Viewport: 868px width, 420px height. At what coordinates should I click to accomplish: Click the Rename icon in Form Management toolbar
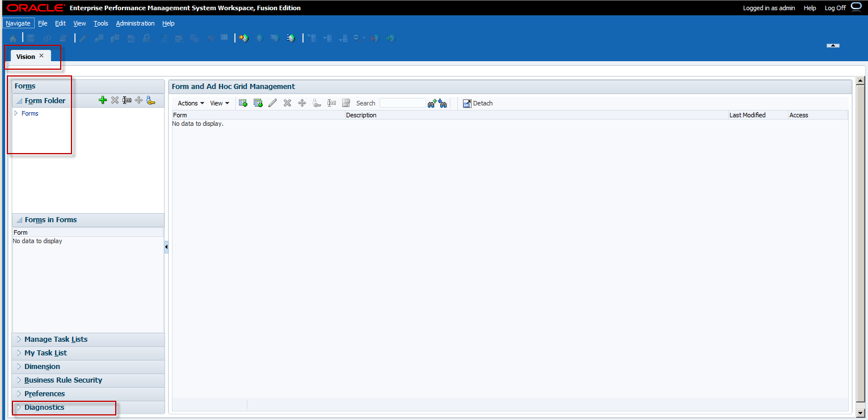[332, 103]
